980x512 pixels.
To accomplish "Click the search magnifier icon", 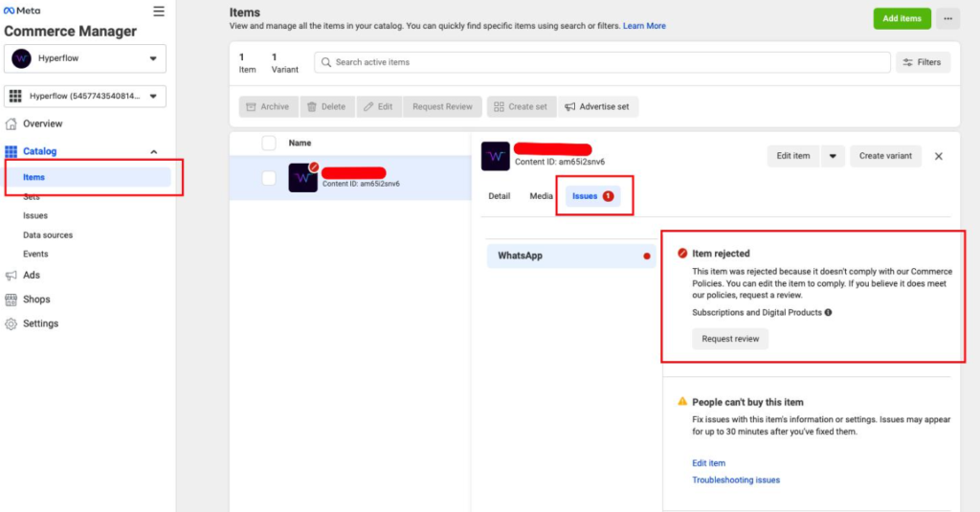I will pos(326,62).
